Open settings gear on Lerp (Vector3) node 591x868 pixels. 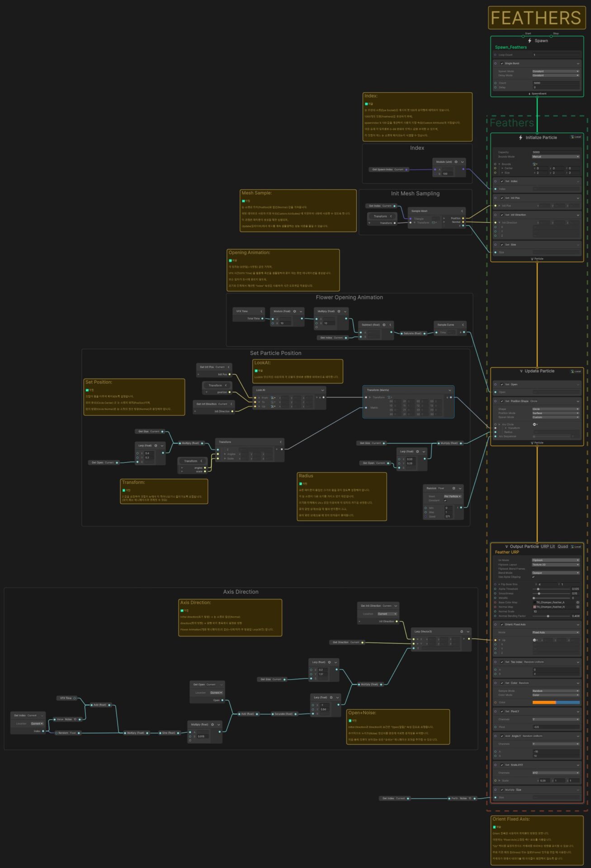point(462,632)
